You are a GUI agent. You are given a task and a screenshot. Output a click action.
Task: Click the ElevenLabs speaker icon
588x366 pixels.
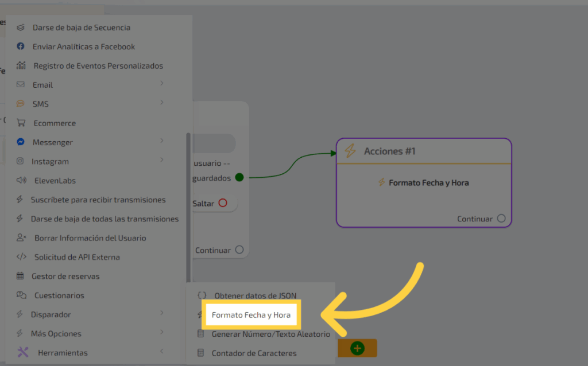pos(21,180)
